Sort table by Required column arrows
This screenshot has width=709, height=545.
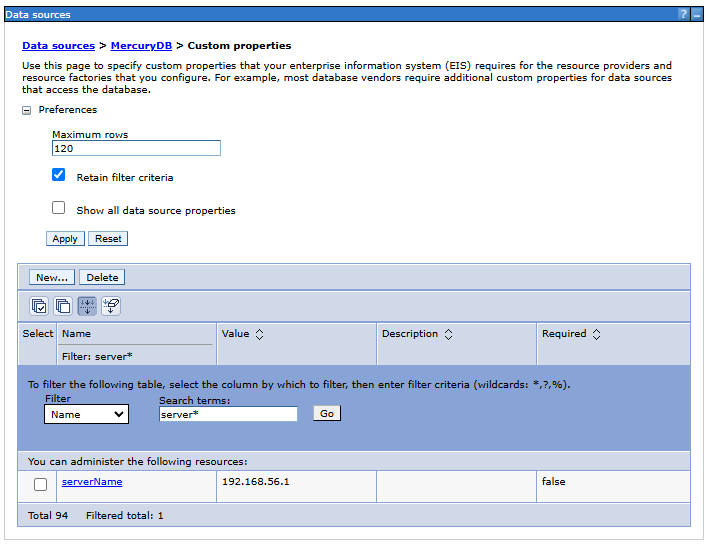click(596, 334)
